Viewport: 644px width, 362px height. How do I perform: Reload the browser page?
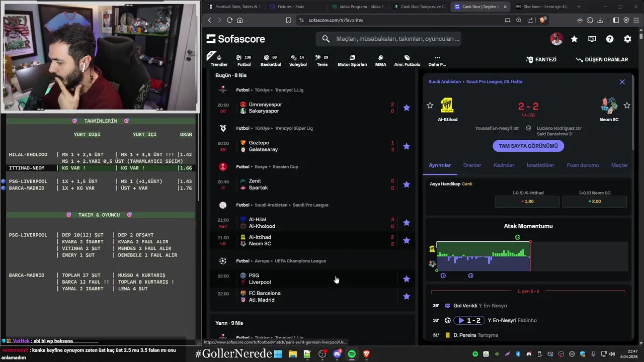pyautogui.click(x=229, y=20)
